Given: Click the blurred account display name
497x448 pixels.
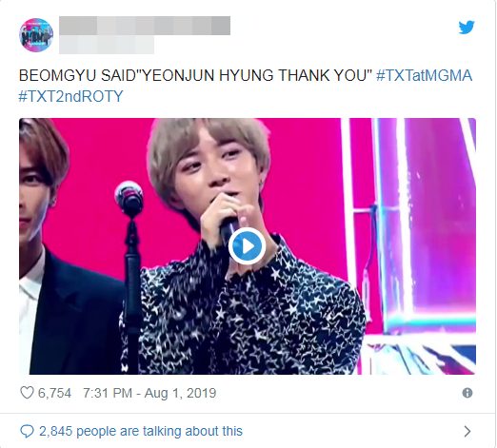Looking at the screenshot, I should [145, 26].
